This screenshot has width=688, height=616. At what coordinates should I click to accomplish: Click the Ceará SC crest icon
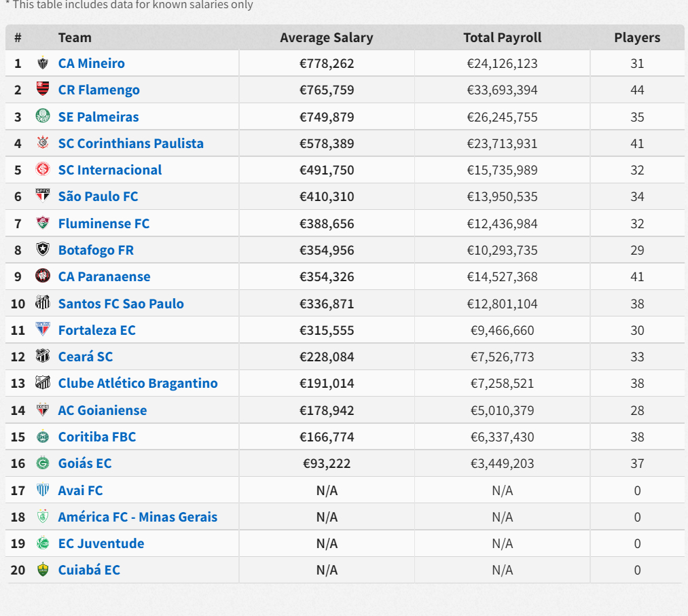[43, 357]
